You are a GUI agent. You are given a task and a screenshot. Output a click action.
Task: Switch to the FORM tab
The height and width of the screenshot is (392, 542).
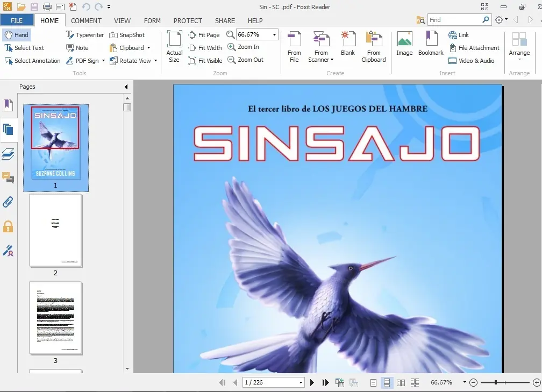tap(152, 21)
